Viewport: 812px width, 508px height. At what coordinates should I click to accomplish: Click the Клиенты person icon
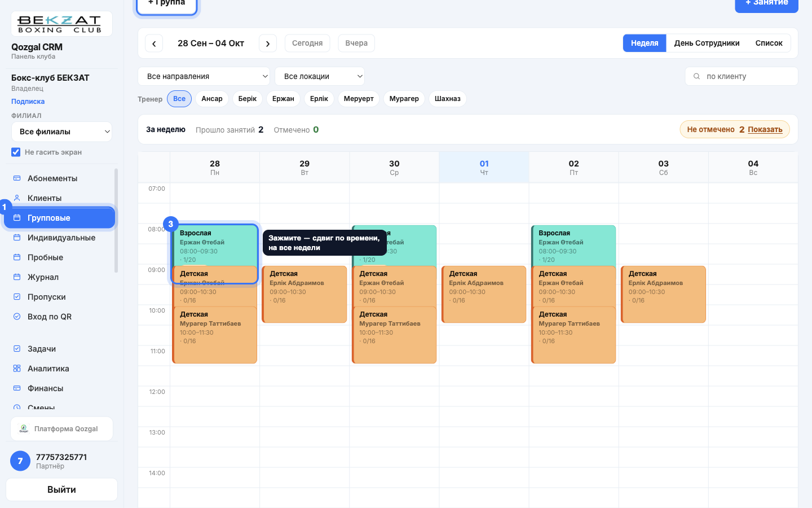(x=17, y=198)
